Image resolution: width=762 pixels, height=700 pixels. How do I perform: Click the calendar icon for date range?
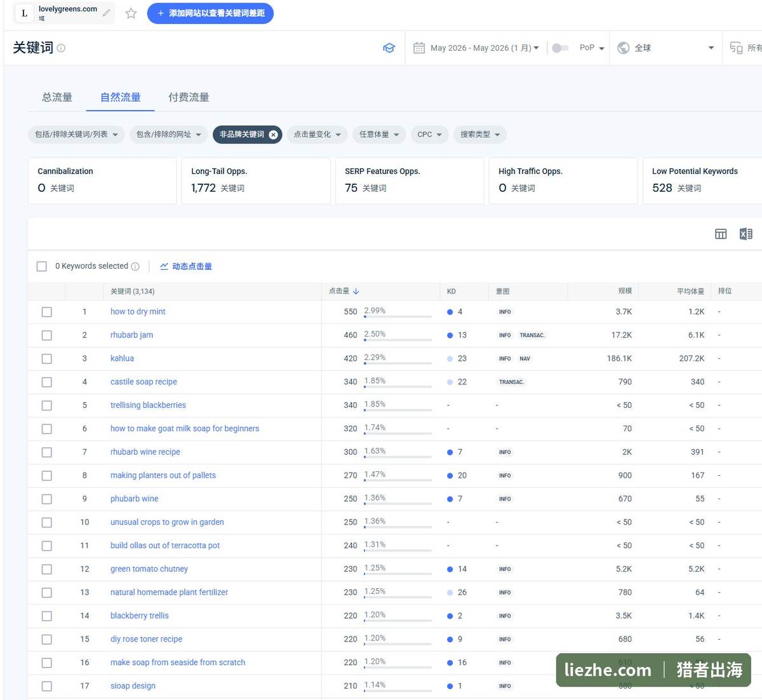[x=419, y=48]
